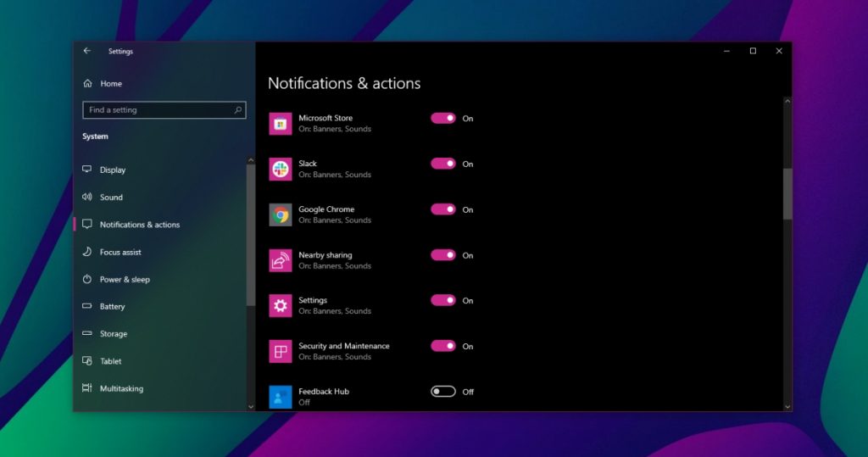Viewport: 868px width, 457px height.
Task: Open Feedback Hub notification options
Action: [x=323, y=391]
